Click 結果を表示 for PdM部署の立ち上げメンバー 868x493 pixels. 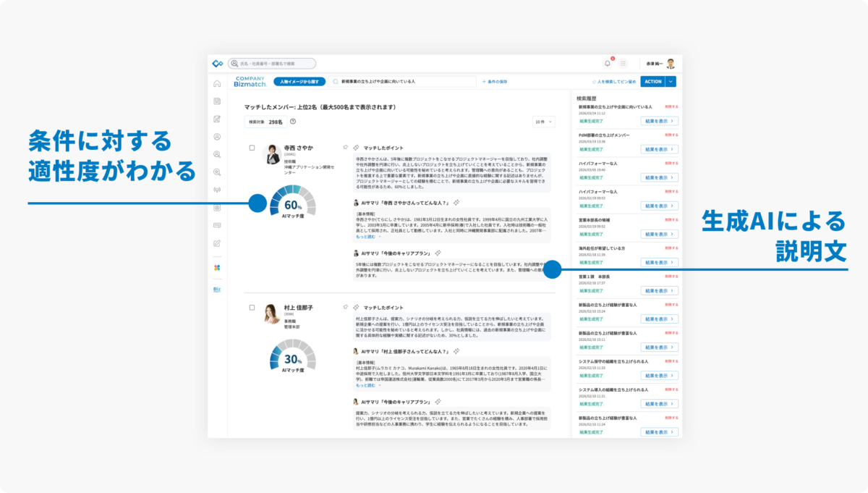(659, 149)
